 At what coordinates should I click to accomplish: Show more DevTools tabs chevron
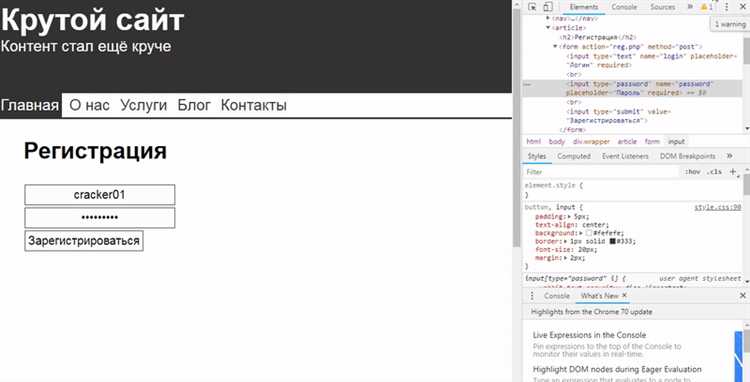click(690, 7)
